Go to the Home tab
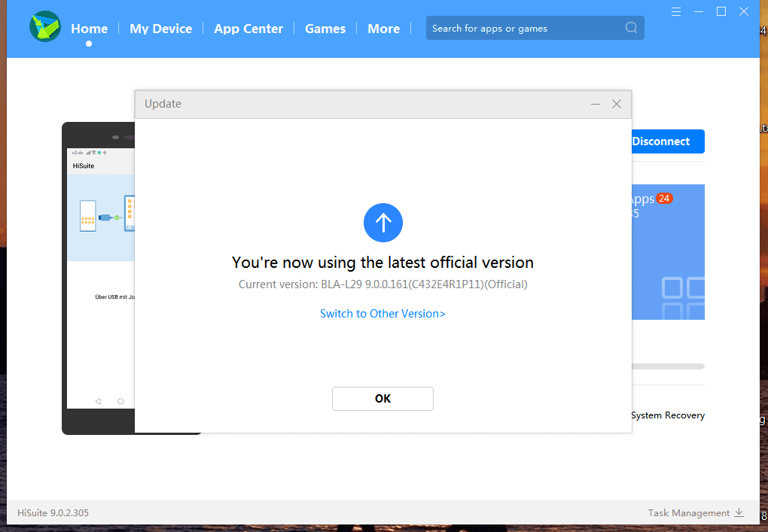Viewport: 768px width, 532px height. click(x=89, y=29)
